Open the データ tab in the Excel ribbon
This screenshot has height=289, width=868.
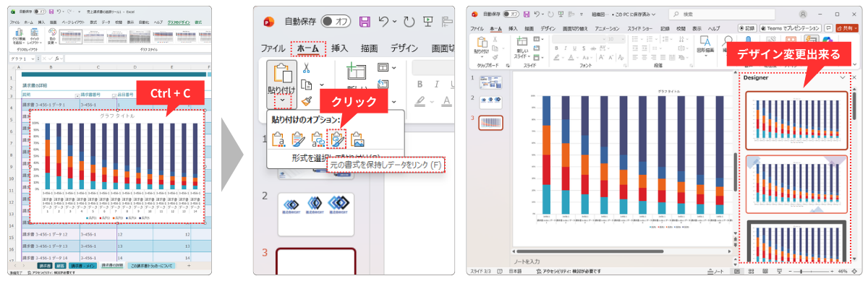[107, 22]
